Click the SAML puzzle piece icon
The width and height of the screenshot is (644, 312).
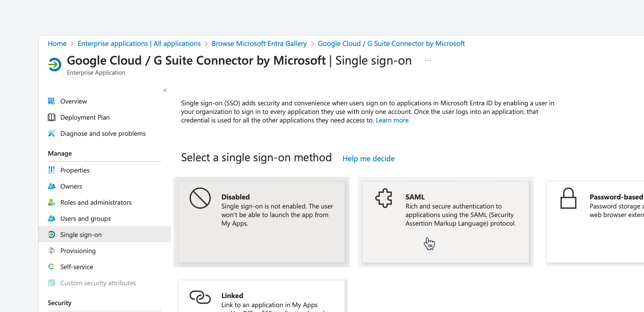(x=384, y=198)
